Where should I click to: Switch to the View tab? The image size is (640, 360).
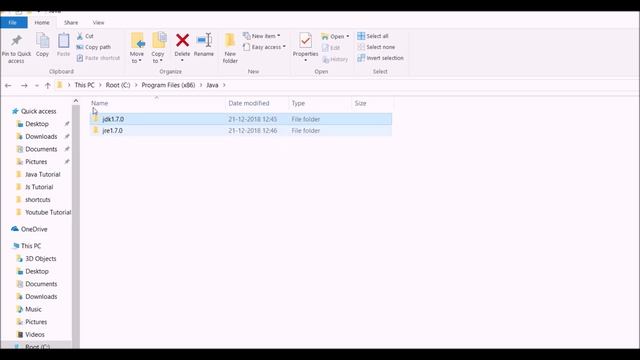point(98,22)
